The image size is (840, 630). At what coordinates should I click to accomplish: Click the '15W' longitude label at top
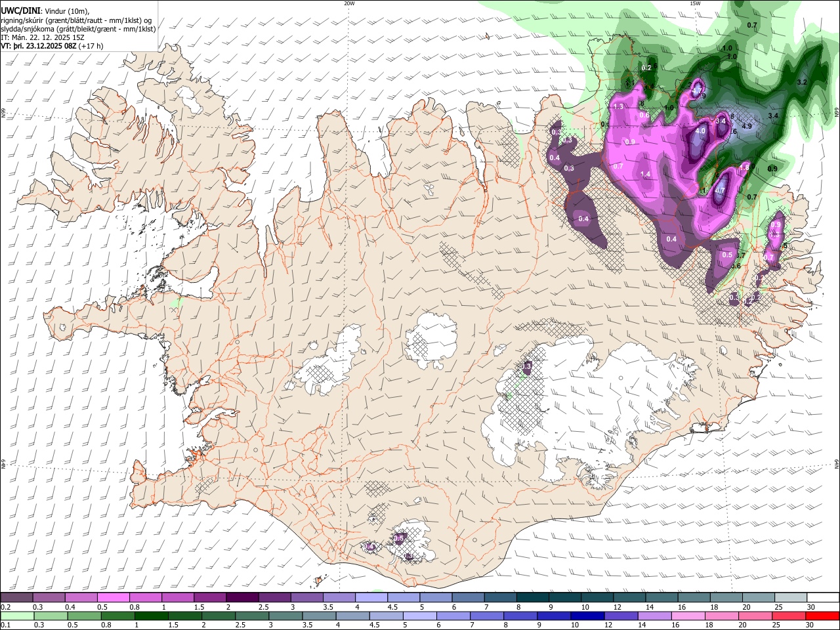point(695,3)
